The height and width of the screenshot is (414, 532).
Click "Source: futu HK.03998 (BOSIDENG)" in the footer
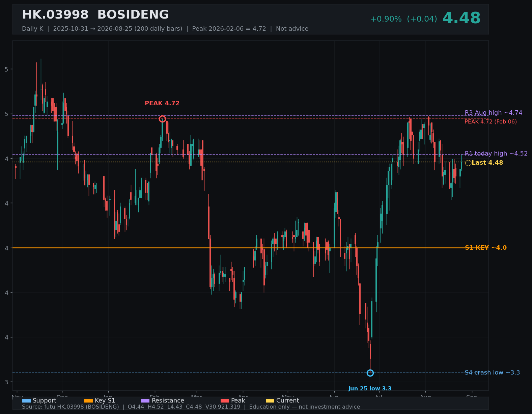click(x=71, y=407)
